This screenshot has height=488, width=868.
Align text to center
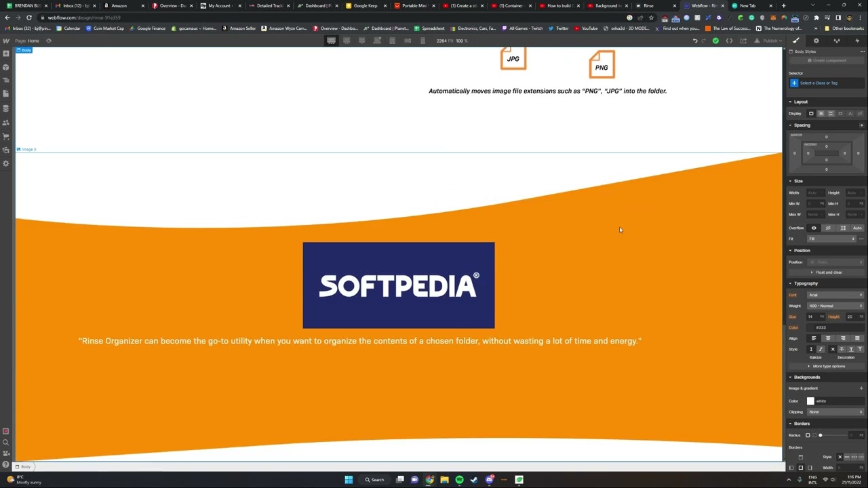click(828, 338)
